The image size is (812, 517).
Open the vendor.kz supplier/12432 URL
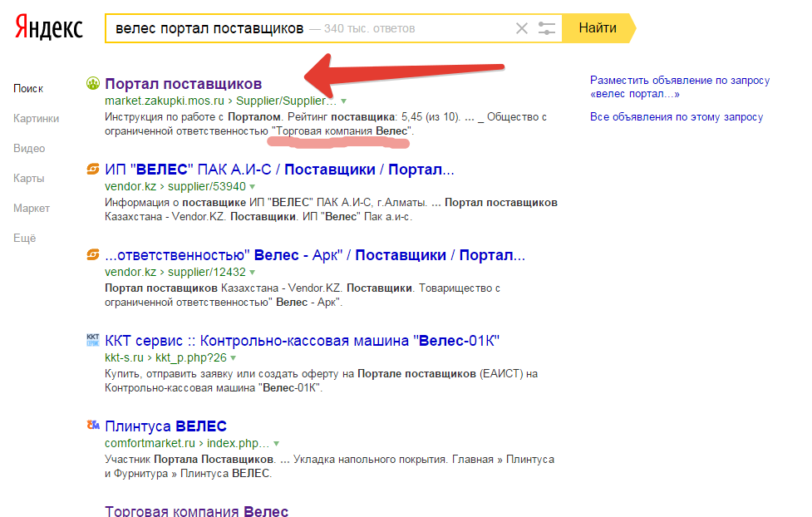click(x=175, y=272)
